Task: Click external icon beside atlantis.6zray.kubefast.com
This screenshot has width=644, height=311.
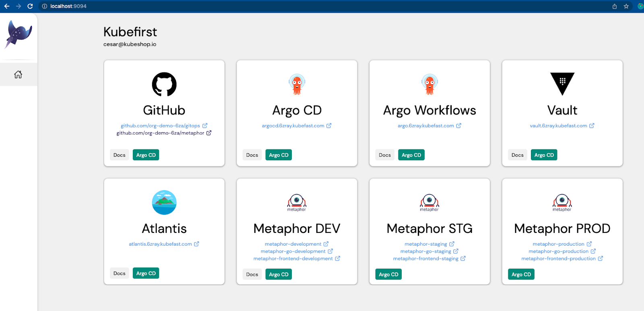Action: click(196, 244)
